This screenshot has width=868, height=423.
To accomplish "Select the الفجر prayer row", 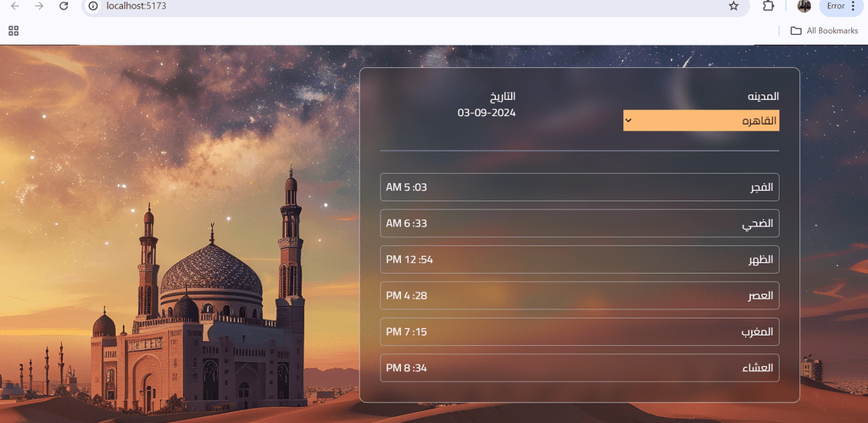I will click(x=580, y=187).
